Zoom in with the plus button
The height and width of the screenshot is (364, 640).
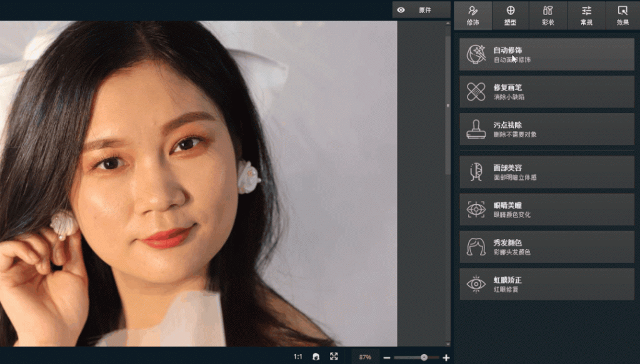(x=446, y=357)
